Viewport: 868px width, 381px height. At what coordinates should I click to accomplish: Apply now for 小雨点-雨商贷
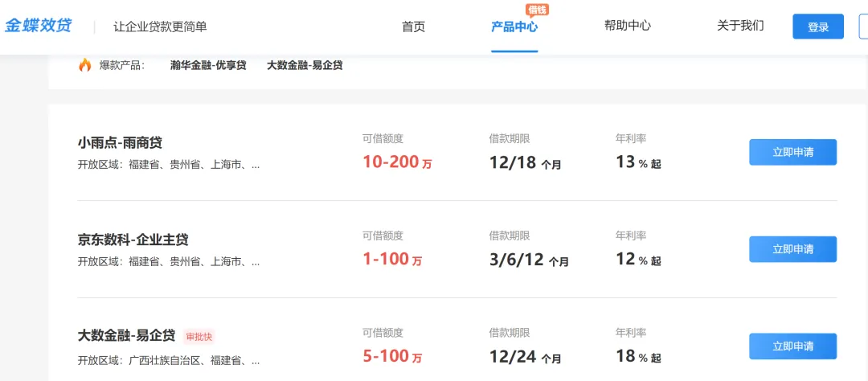tap(792, 152)
